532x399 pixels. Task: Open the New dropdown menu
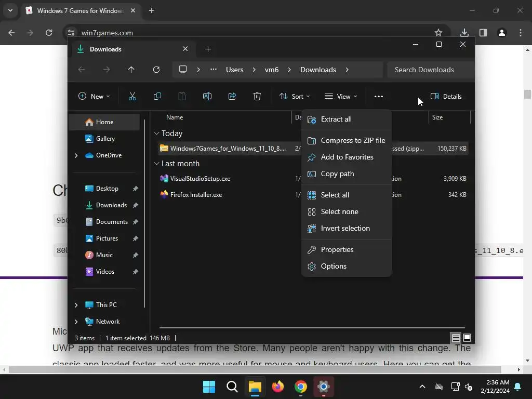[94, 96]
